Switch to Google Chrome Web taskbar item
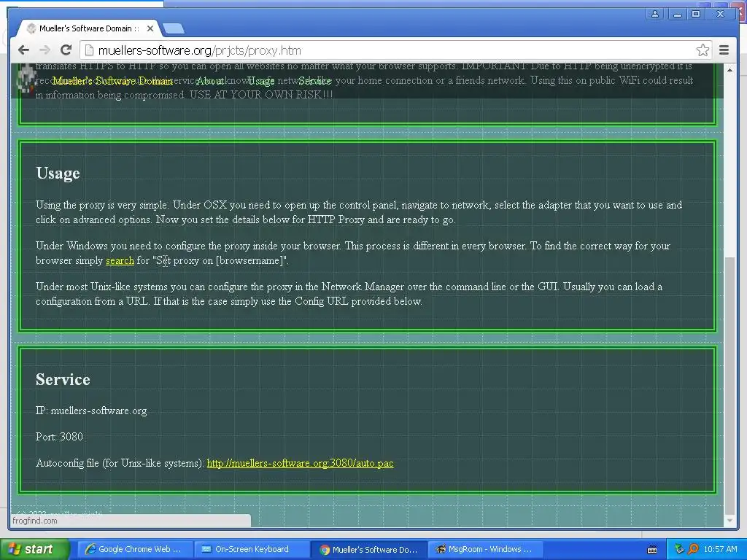This screenshot has height=560, width=747. point(133,549)
